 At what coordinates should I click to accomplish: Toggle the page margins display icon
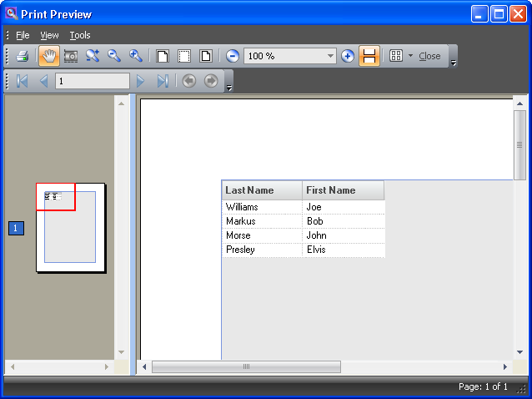[x=184, y=56]
